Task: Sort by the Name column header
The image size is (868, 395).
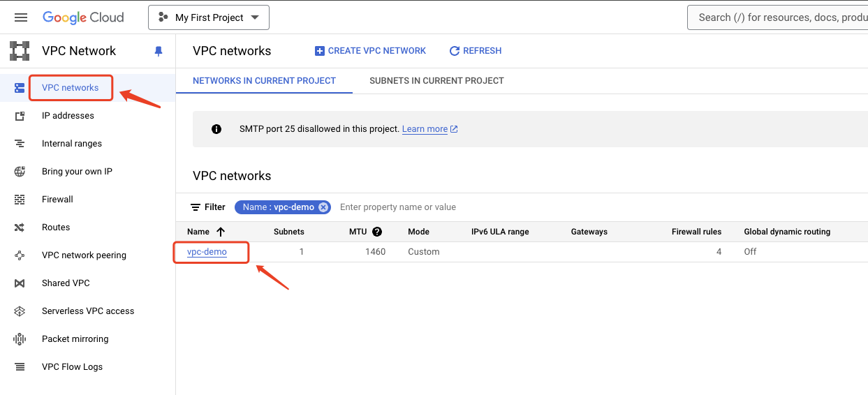Action: point(198,232)
